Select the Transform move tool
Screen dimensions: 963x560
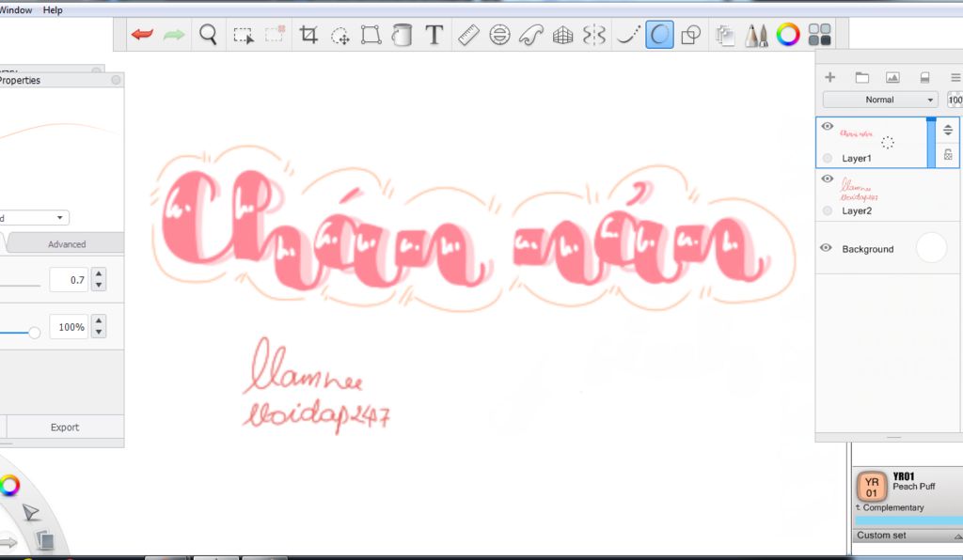(x=339, y=36)
